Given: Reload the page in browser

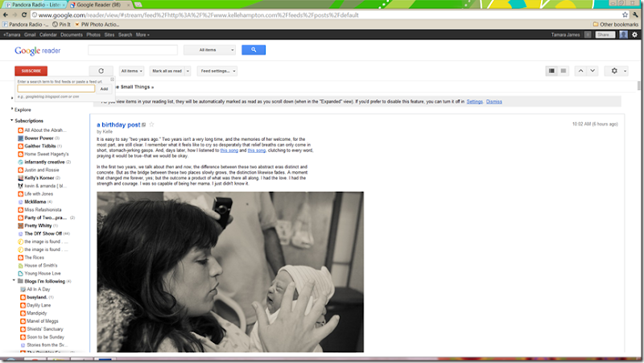Looking at the screenshot, I should [x=24, y=14].
